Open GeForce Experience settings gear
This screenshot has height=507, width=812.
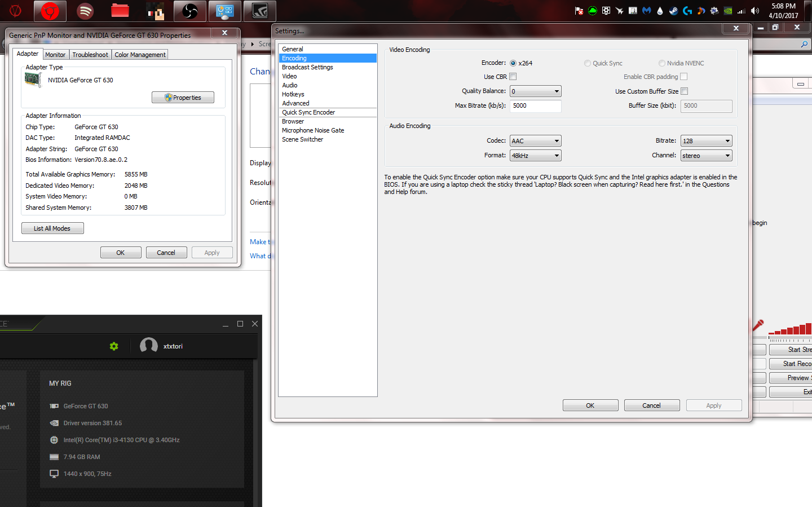[114, 346]
